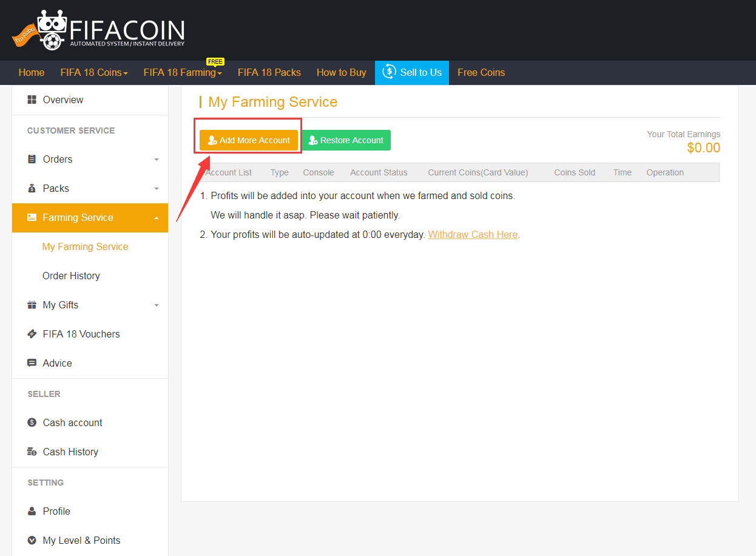
Task: Click the Operation column header
Action: (x=665, y=172)
